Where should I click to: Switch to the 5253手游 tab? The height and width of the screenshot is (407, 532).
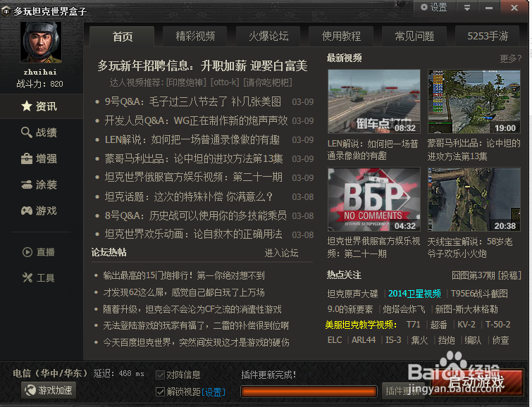tap(488, 37)
